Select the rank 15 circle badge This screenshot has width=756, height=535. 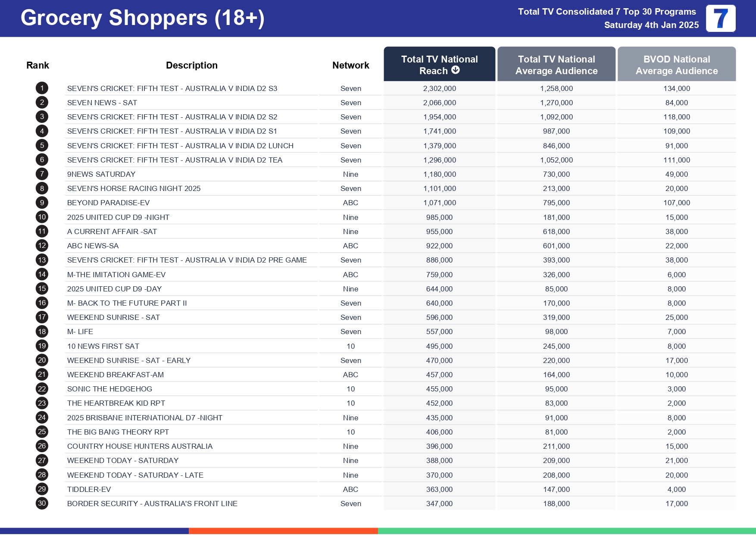(x=42, y=289)
